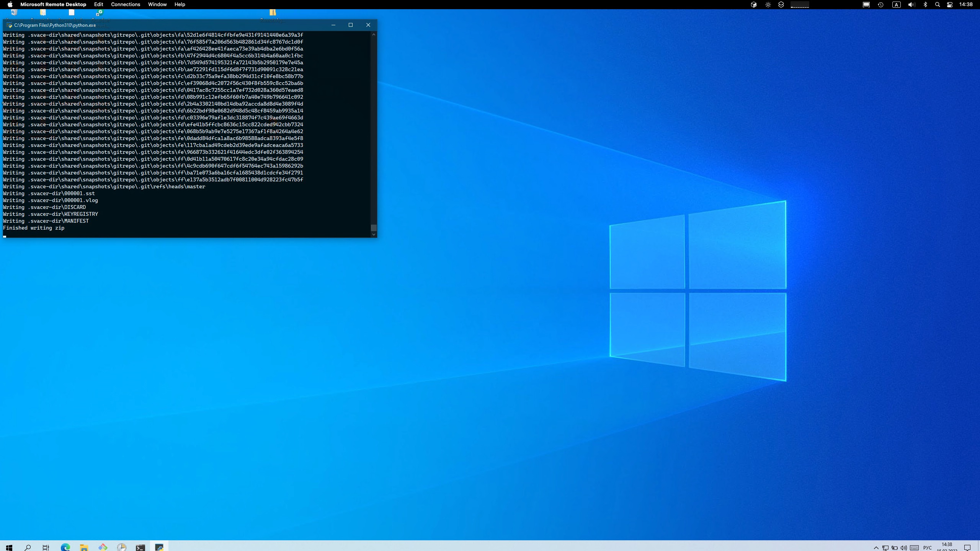Screen dimensions: 980x551
Task: Click 'Writing .svacer-dir\000001.sst' line
Action: 49,194
